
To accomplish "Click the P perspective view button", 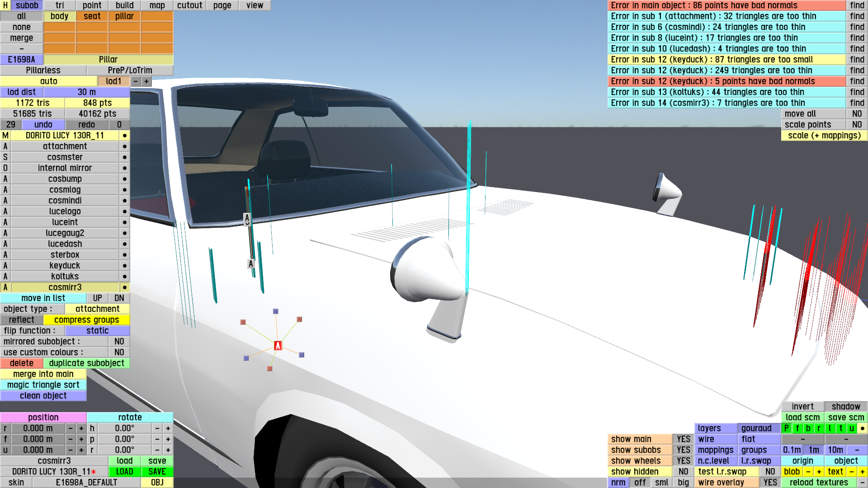I will click(x=786, y=428).
